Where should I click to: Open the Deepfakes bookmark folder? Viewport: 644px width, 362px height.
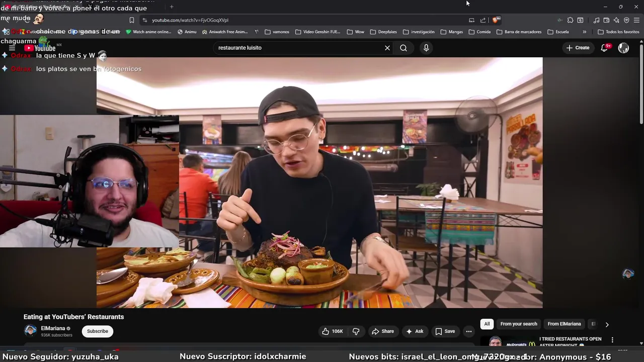[383, 32]
